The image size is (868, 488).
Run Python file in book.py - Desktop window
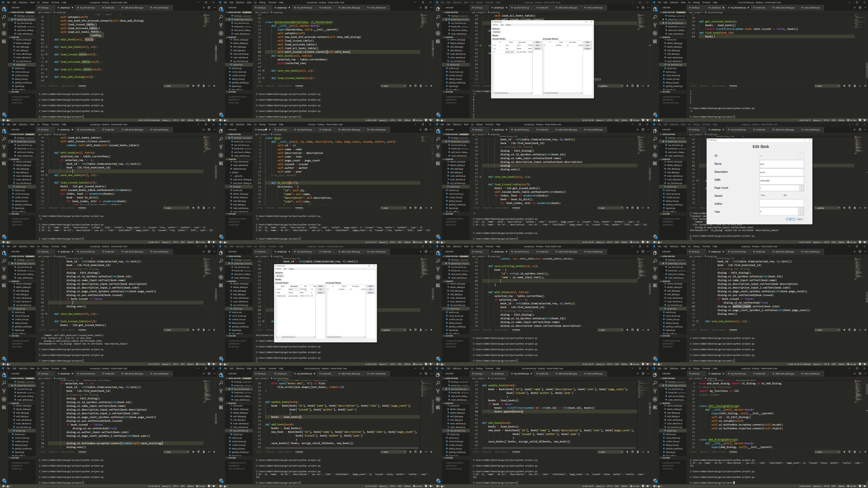click(420, 130)
